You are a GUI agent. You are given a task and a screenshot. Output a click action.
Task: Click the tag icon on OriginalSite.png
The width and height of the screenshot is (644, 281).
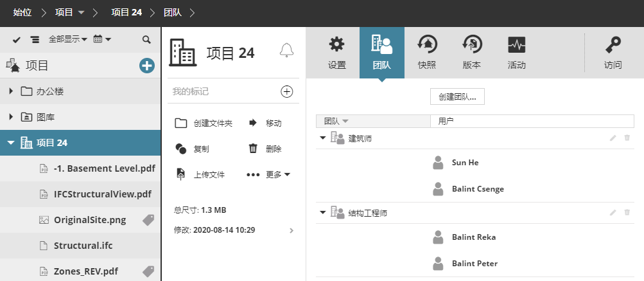(148, 220)
